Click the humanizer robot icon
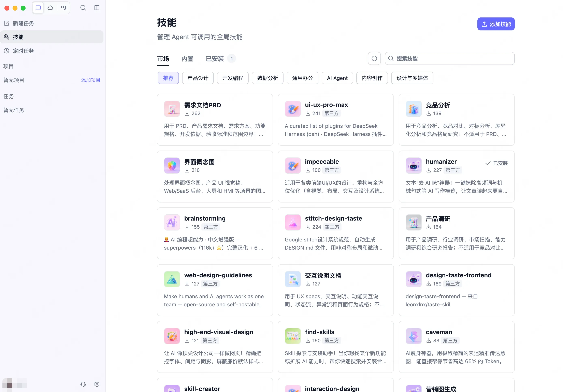Viewport: 563px width, 392px height. click(x=414, y=166)
